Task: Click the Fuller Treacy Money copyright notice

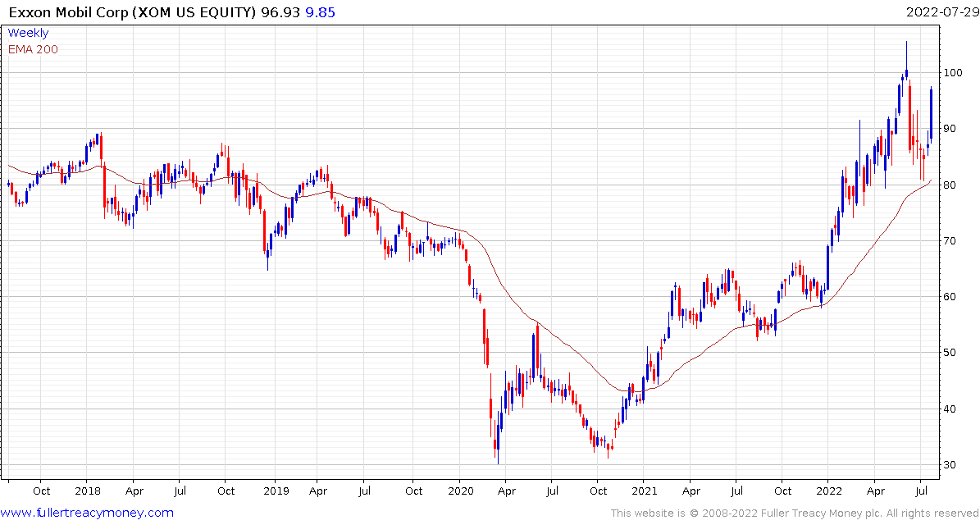Action: pyautogui.click(x=795, y=514)
